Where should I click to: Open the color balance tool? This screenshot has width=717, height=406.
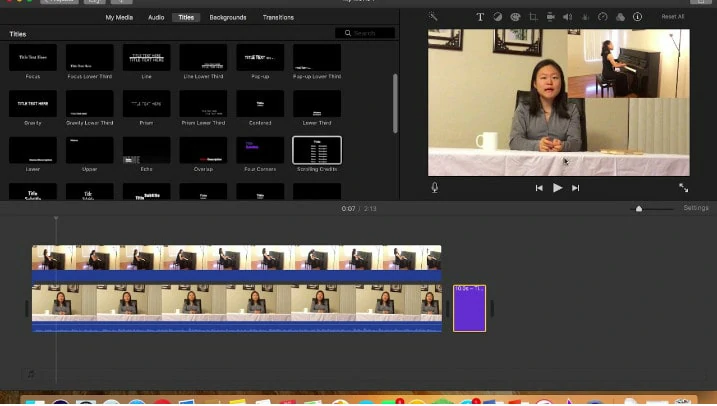click(498, 17)
